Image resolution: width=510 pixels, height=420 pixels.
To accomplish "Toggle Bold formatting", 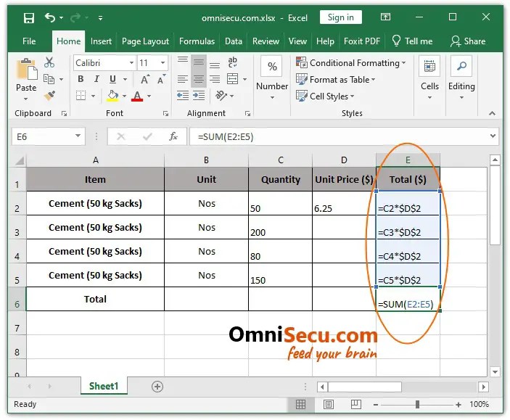I will pyautogui.click(x=81, y=79).
